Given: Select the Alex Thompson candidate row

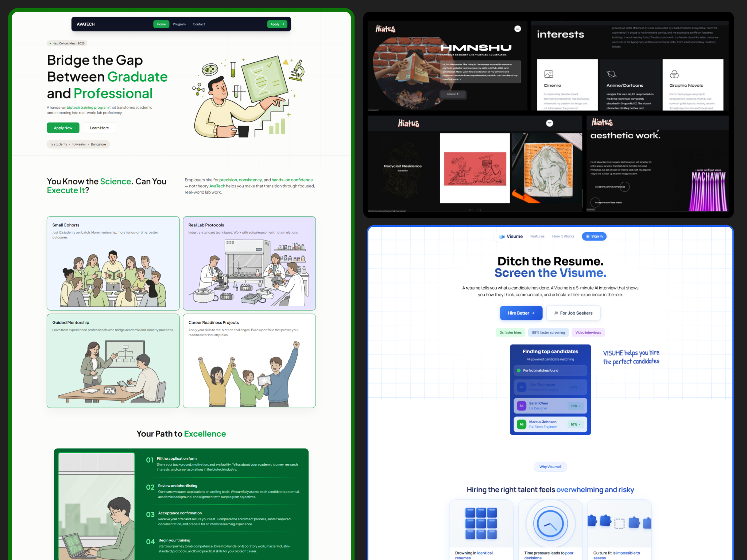Looking at the screenshot, I should point(550,387).
